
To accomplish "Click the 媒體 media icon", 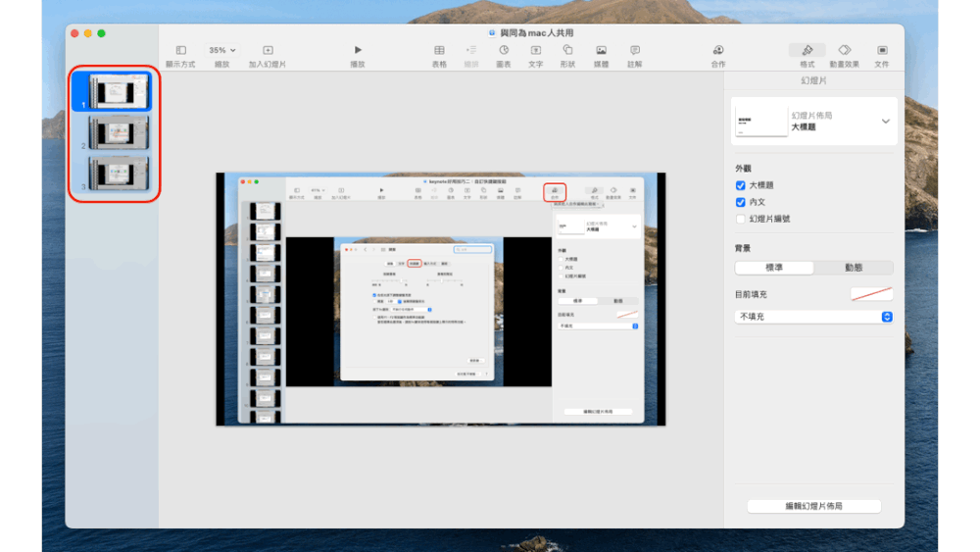I will [601, 50].
